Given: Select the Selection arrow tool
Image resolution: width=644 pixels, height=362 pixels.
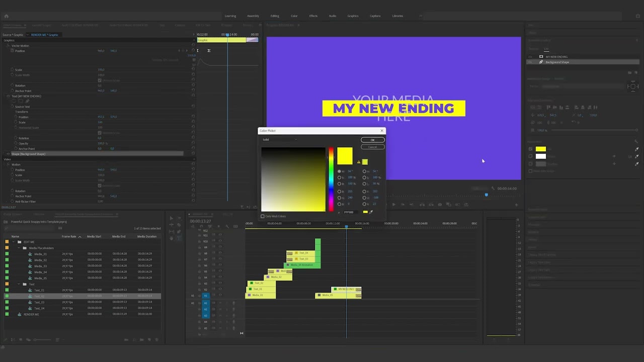Looking at the screenshot, I should point(172,218).
